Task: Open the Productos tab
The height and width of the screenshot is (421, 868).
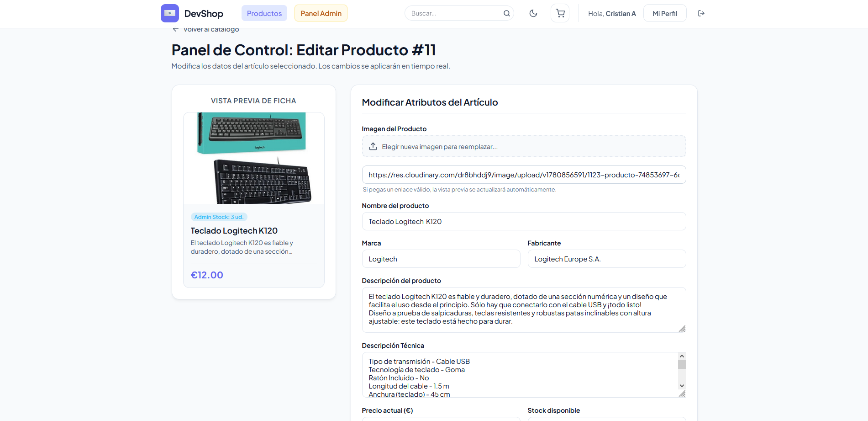Action: click(x=264, y=13)
